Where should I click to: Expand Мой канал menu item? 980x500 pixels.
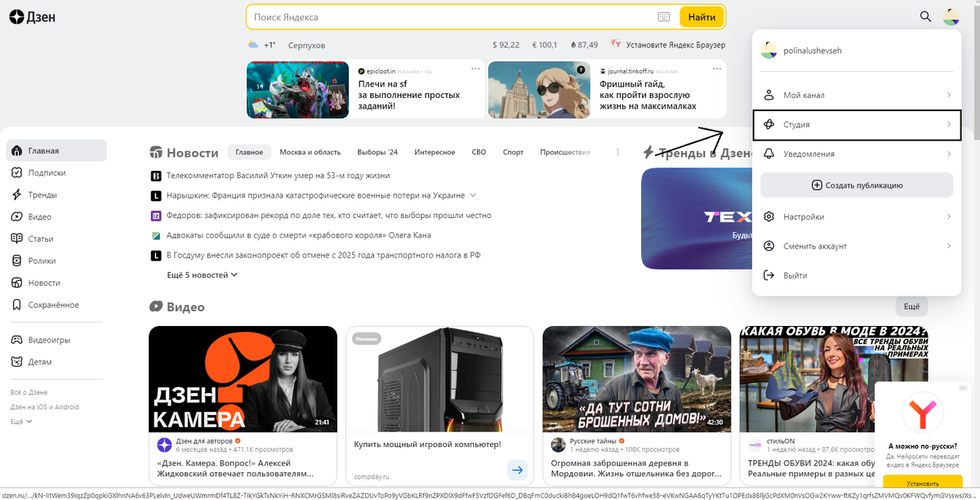point(857,96)
